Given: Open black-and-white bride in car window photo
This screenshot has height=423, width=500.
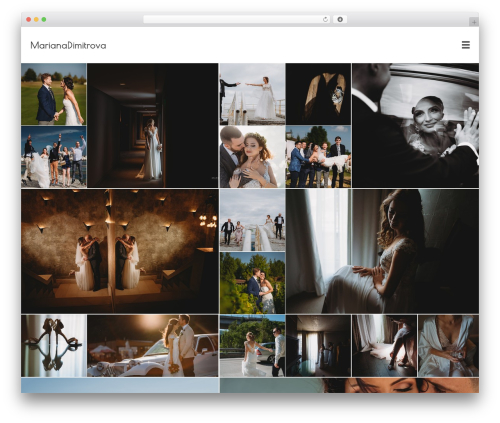Looking at the screenshot, I should click(x=415, y=125).
